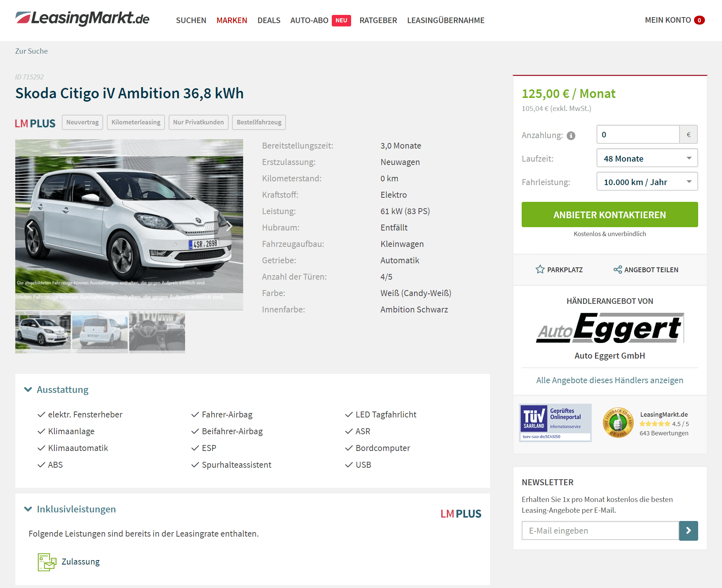Click the Angebot teilen share icon
This screenshot has height=588, width=722.
tap(618, 270)
